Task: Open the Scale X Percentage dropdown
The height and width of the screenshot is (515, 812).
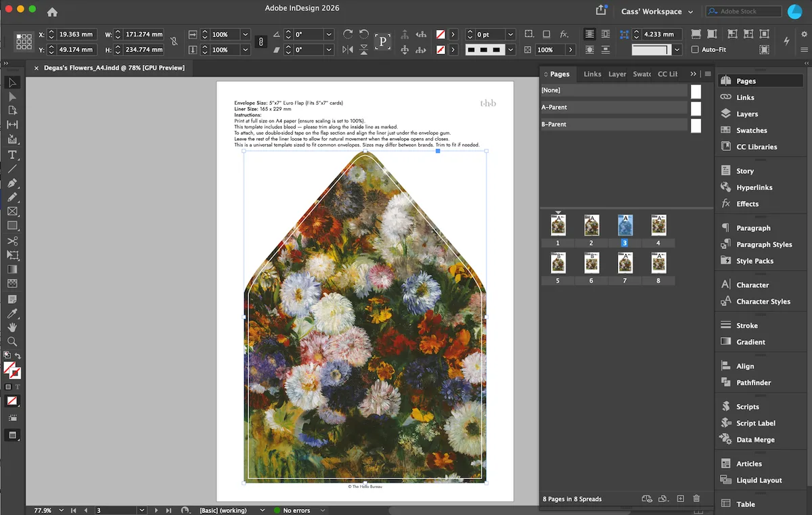Action: (245, 35)
